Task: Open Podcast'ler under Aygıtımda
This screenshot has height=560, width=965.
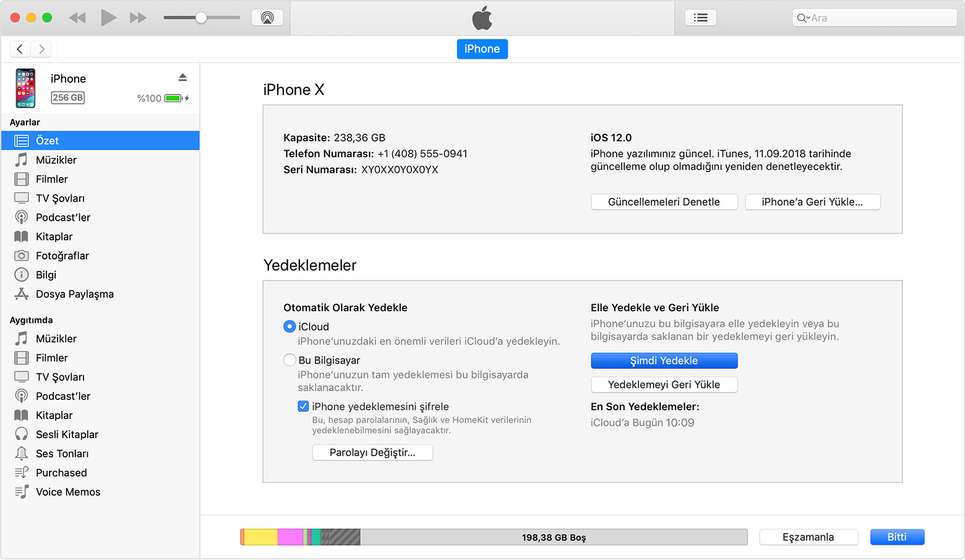Action: coord(100,396)
